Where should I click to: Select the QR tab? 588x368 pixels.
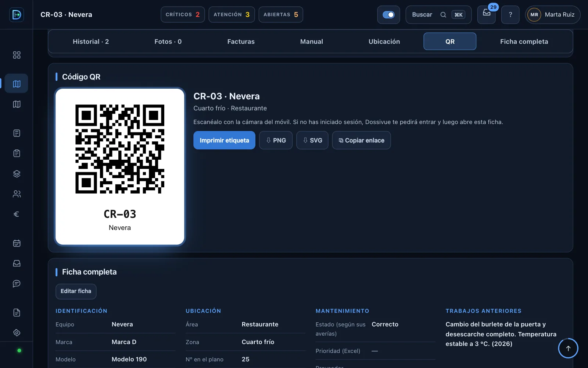pyautogui.click(x=450, y=42)
